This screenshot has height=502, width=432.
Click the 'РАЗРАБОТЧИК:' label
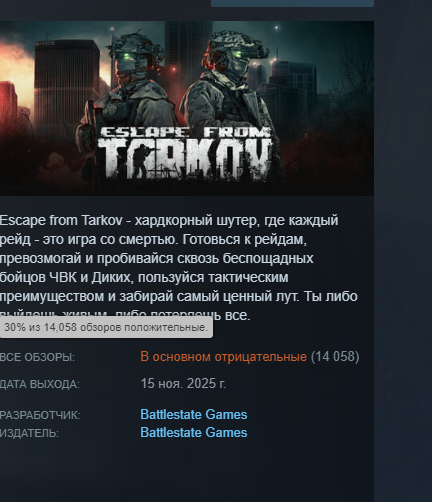coord(40,415)
